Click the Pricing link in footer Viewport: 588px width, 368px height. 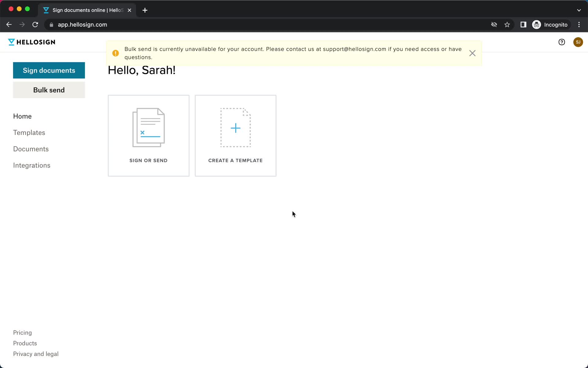(22, 332)
